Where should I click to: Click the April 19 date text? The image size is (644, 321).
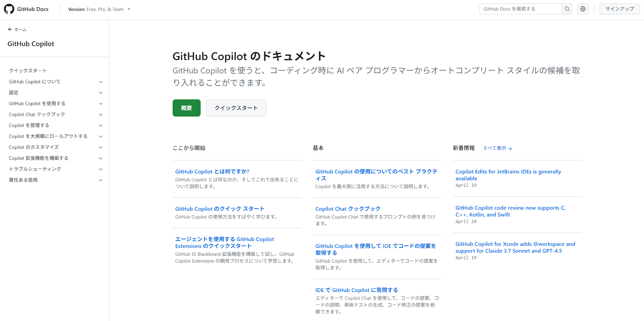(x=466, y=258)
